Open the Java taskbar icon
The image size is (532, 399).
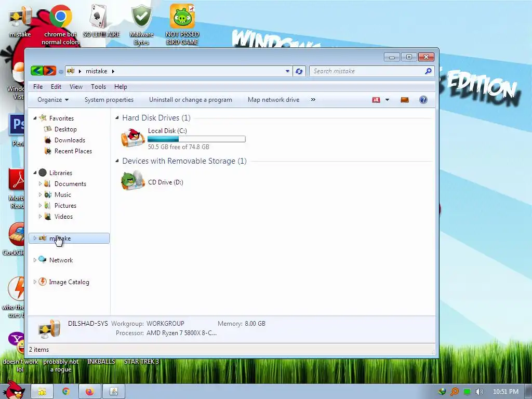click(114, 392)
